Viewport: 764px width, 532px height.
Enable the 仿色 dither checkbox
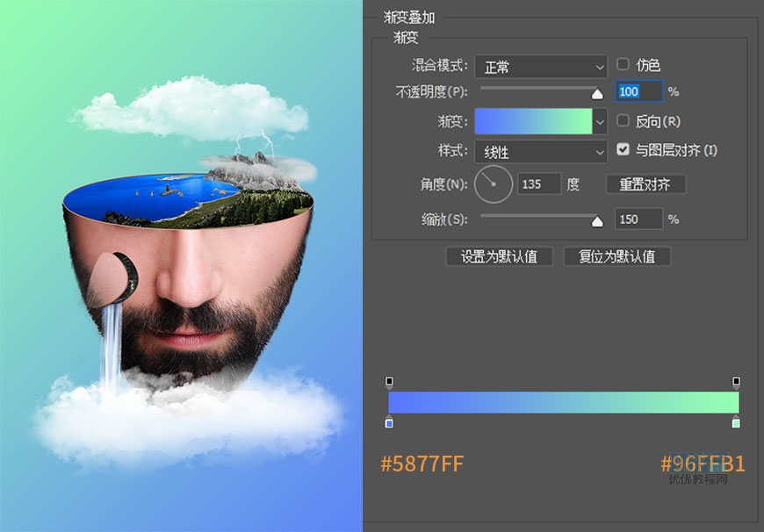point(623,64)
